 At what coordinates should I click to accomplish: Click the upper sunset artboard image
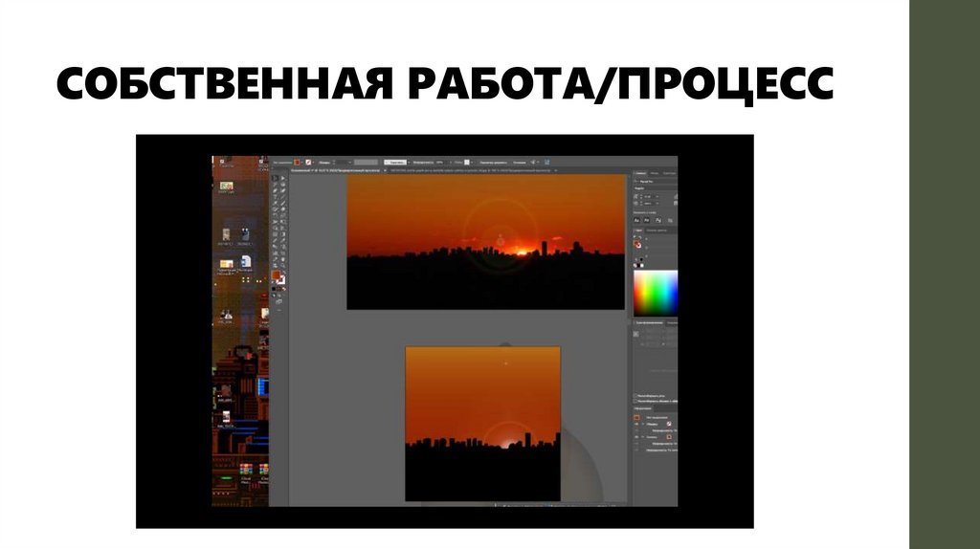(485, 242)
